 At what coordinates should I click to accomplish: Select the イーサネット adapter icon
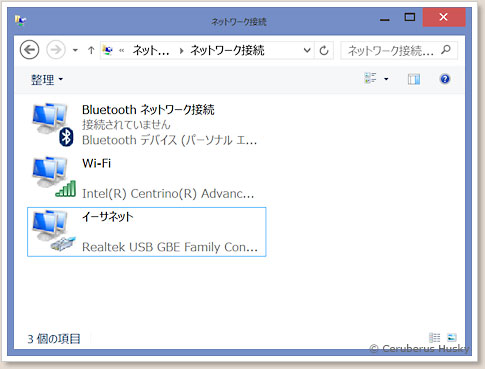(x=54, y=230)
